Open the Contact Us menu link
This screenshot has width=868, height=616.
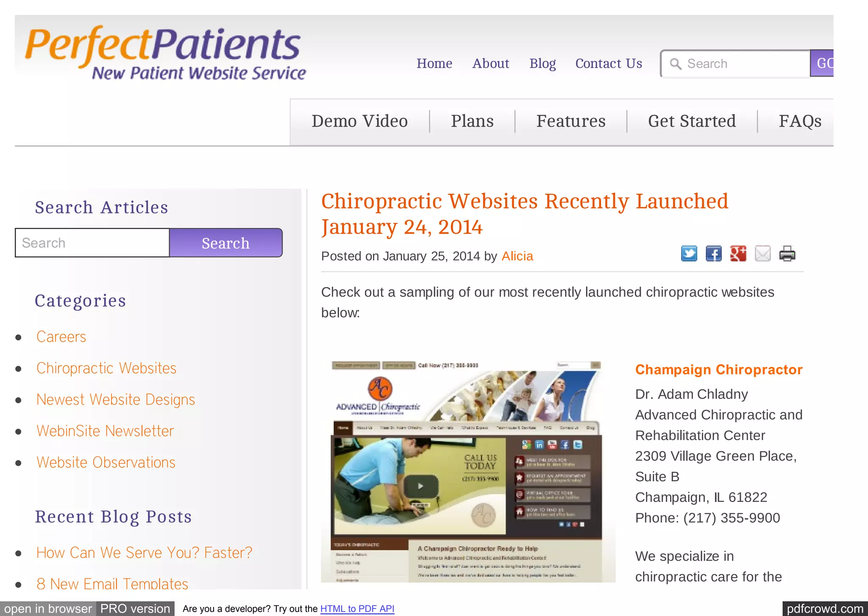[609, 63]
